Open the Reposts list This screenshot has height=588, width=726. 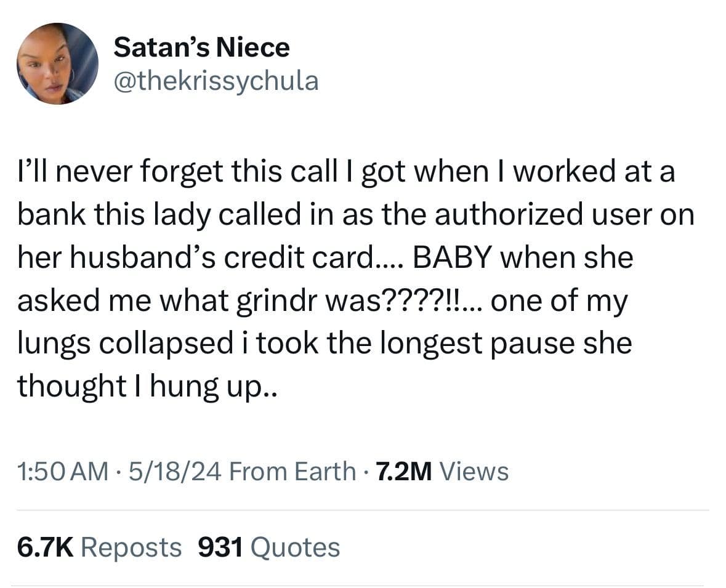pos(131,547)
